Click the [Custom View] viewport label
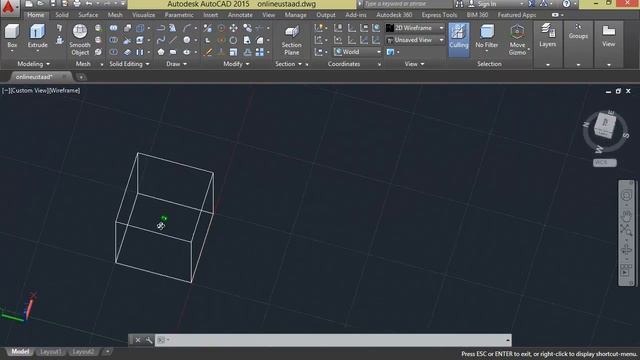 (x=29, y=91)
